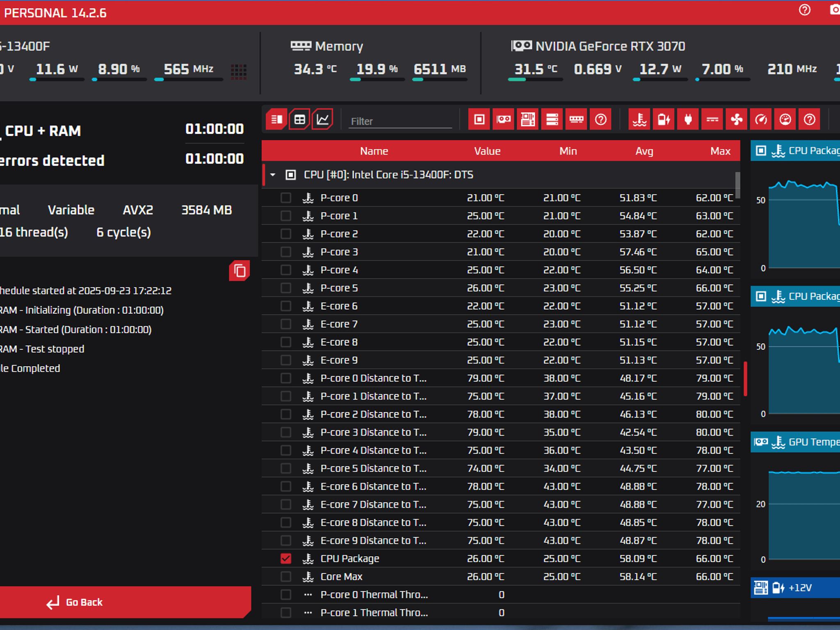Click the '16 thread(s)' setting text
The width and height of the screenshot is (840, 630).
point(34,232)
